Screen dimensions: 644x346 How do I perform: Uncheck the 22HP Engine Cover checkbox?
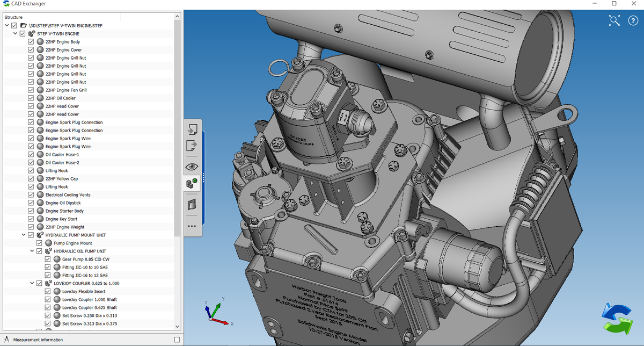[x=31, y=49]
